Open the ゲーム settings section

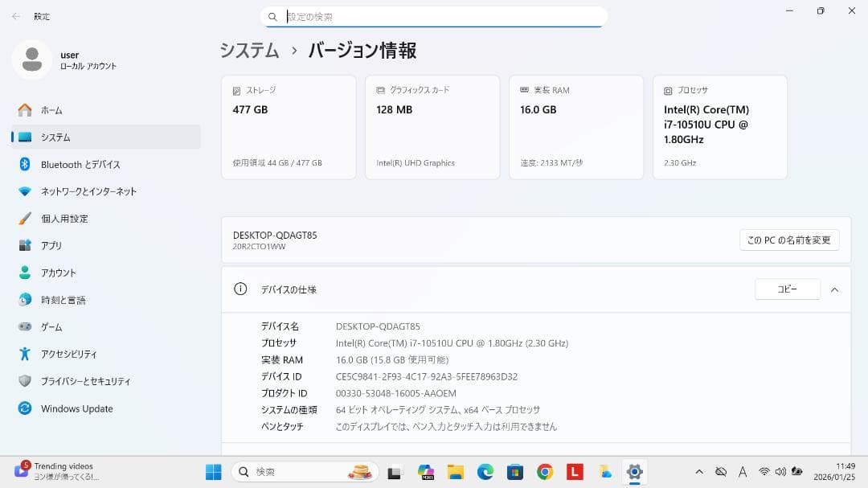tap(51, 326)
